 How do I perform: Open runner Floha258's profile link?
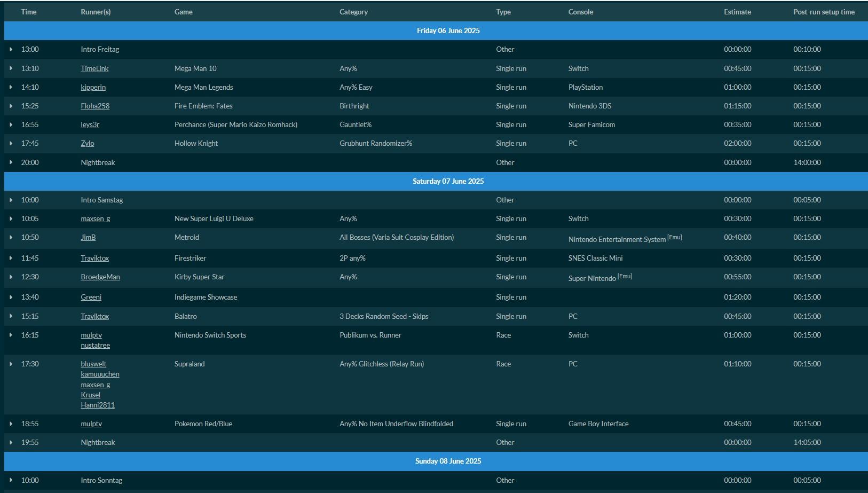[95, 106]
